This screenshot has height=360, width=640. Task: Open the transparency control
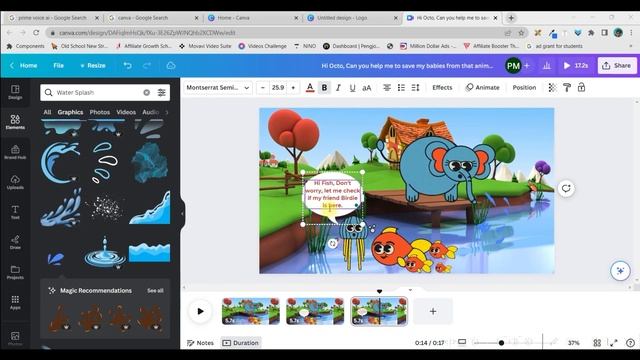pos(552,87)
